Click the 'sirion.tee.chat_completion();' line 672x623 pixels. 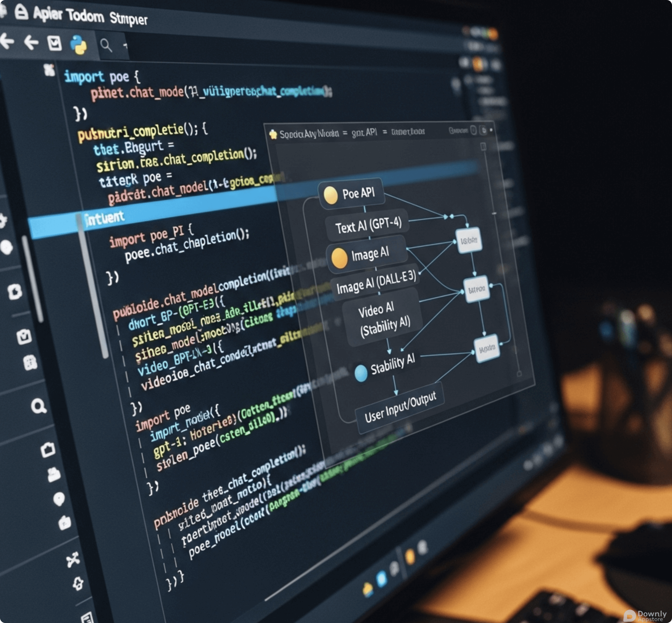pyautogui.click(x=176, y=160)
